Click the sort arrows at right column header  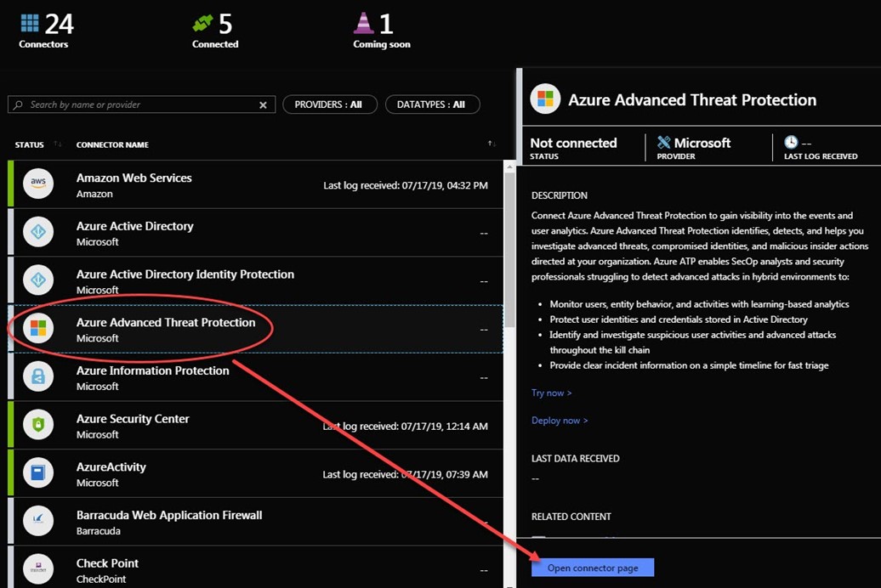492,144
